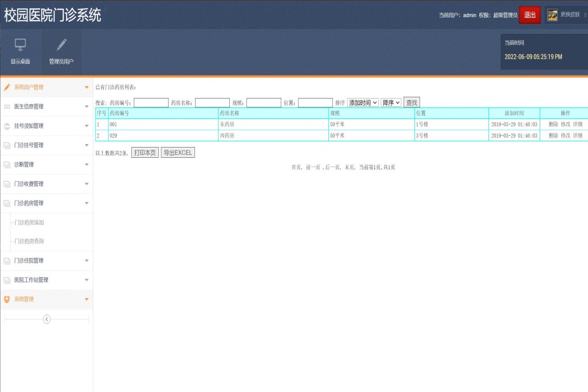Click 删除 for the 东药房 row
Viewport: 588px width, 392px height.
pyautogui.click(x=553, y=124)
